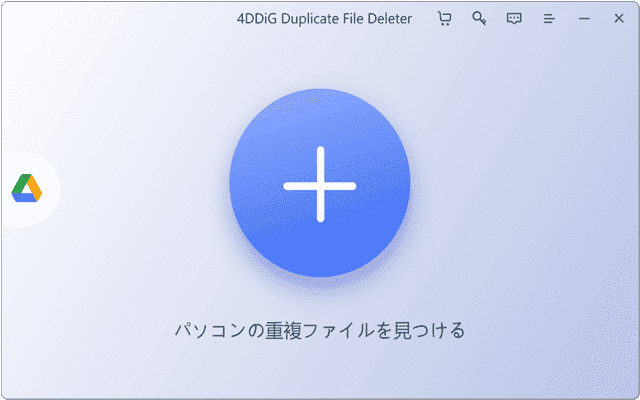The width and height of the screenshot is (640, 400).
Task: Open the feedback chat bubble icon
Action: [514, 19]
